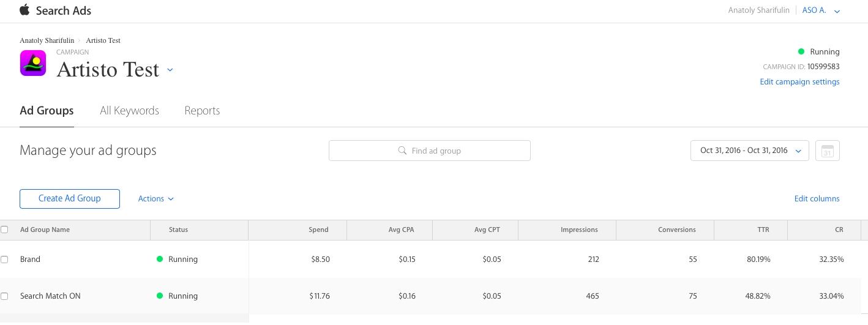Select the Search Match ON checkbox

(5, 296)
